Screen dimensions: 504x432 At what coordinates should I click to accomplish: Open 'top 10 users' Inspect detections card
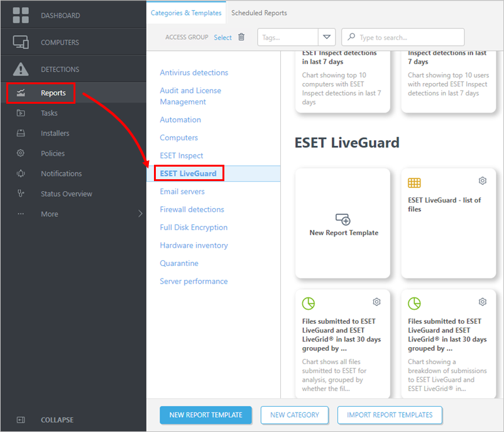click(449, 82)
